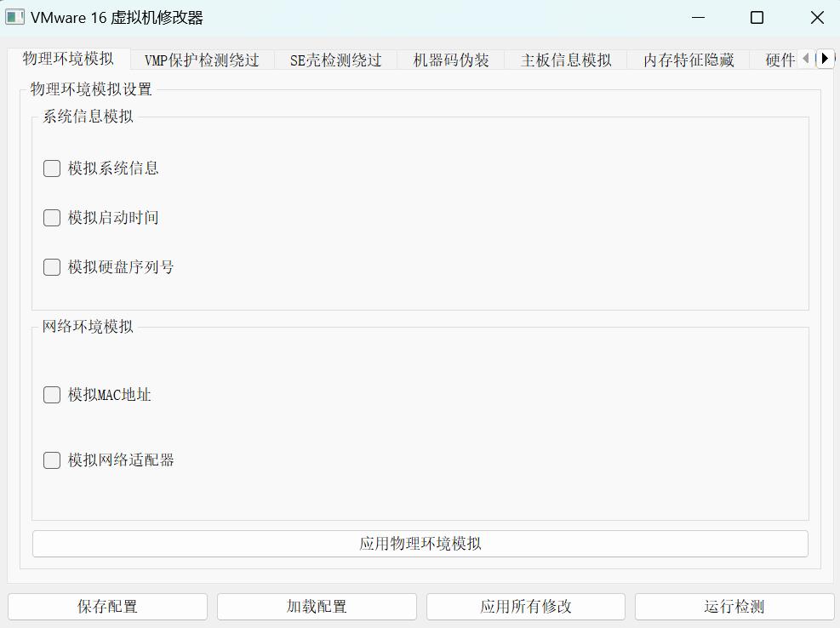The width and height of the screenshot is (840, 628).
Task: Open 主板信息模拟 tab
Action: point(566,60)
